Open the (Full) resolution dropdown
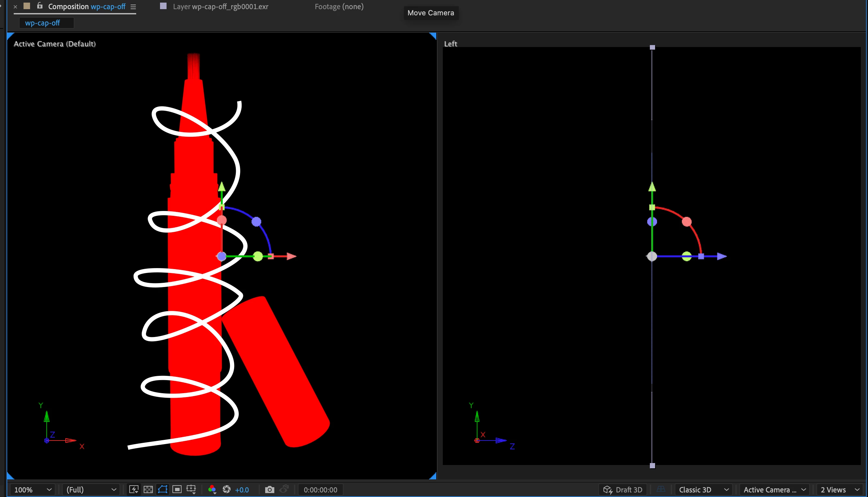Screen dimensions: 868x497 click(x=91, y=490)
